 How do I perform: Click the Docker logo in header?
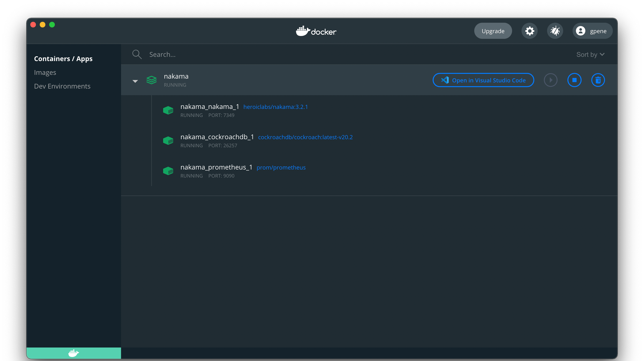316,31
